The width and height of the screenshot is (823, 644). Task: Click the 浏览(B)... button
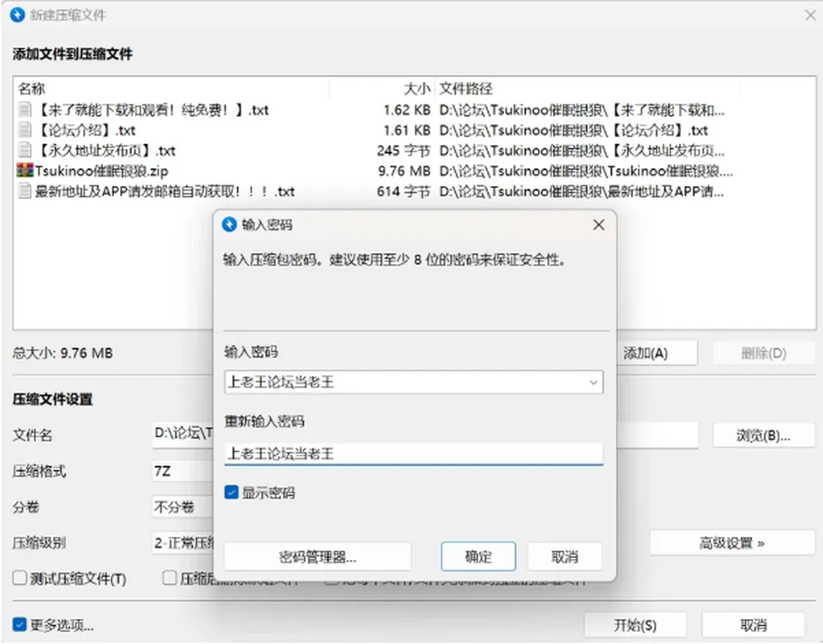pos(763,435)
